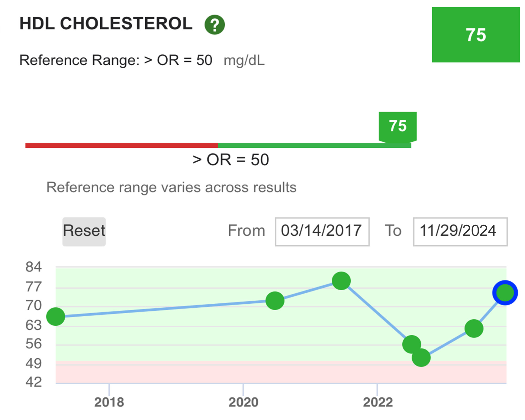
Task: Click the data point near 56
Action: [x=411, y=344]
